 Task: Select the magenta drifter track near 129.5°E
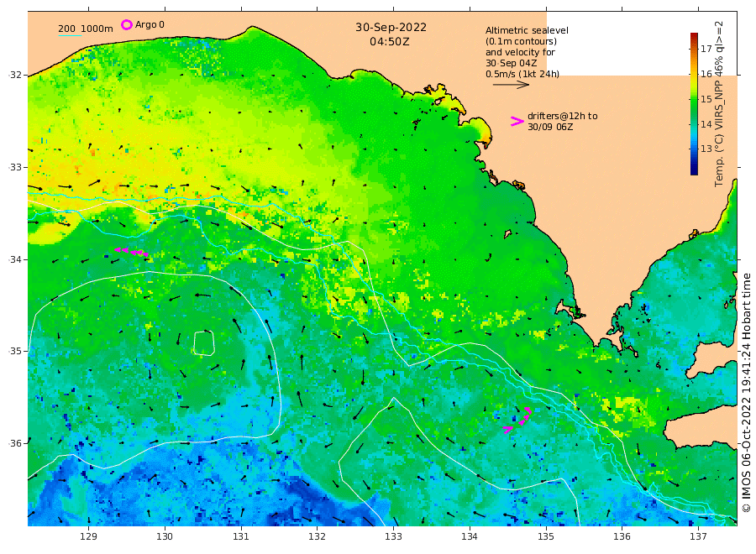131,252
